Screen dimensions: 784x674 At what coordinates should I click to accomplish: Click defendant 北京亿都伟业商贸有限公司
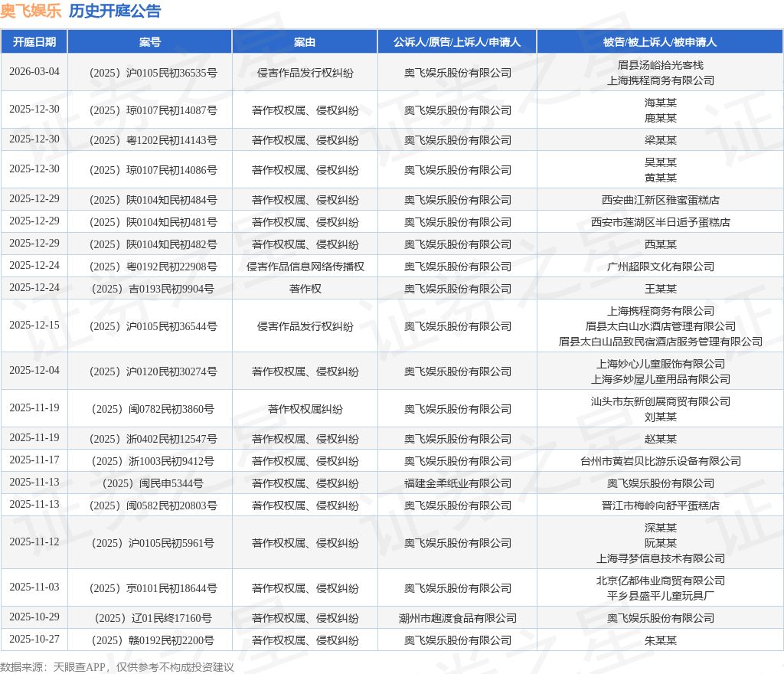[660, 581]
